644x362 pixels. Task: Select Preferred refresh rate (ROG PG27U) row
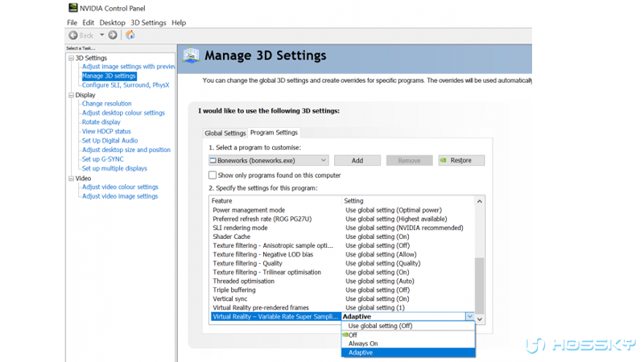coord(343,219)
